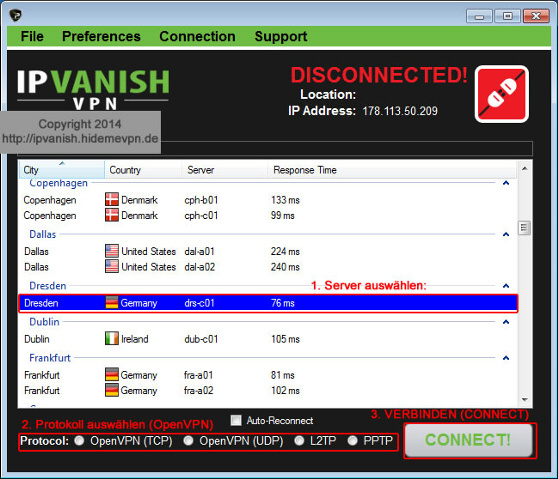Click Denmark flag icon for cph-b01

pyautogui.click(x=112, y=200)
